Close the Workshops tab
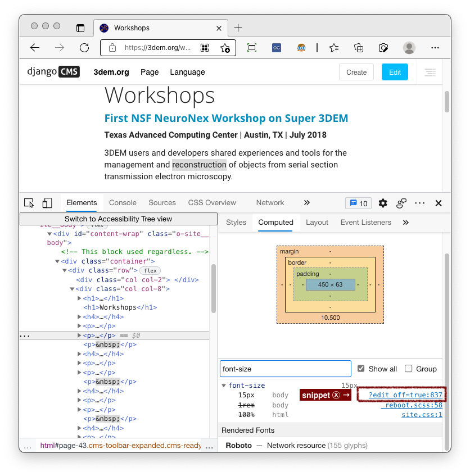Image resolution: width=470 pixels, height=476 pixels. pyautogui.click(x=219, y=28)
